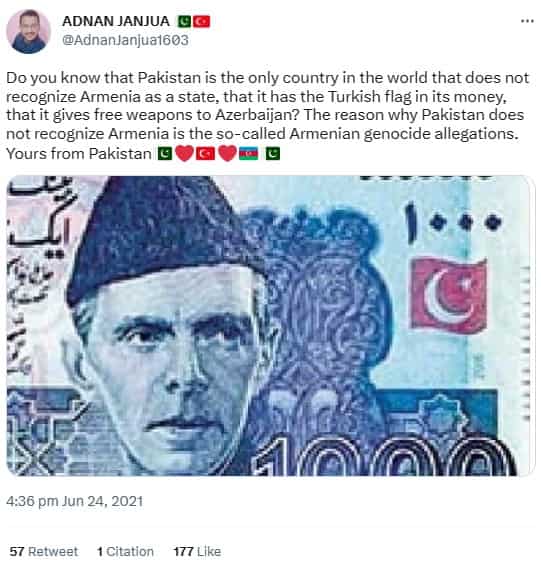Click the portrait's face on the banknote

[x=173, y=365]
